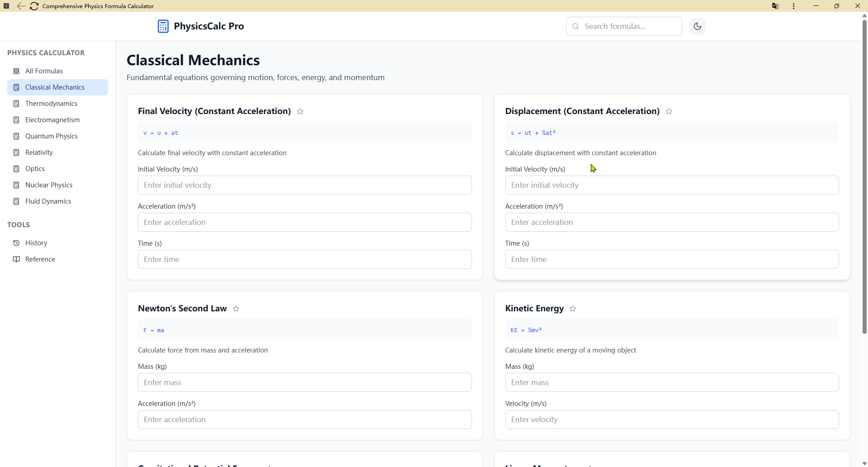
Task: Click Final Velocity initial velocity input
Action: [305, 185]
